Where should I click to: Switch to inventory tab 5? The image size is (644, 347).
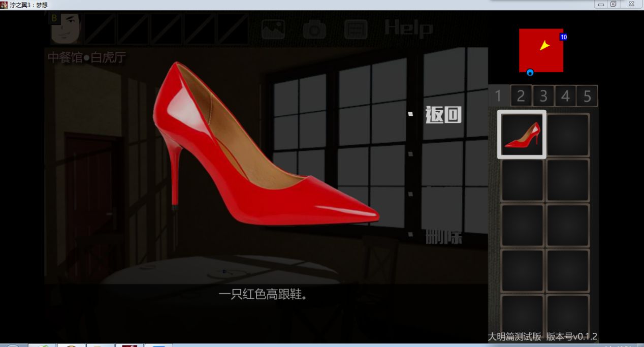coord(587,96)
